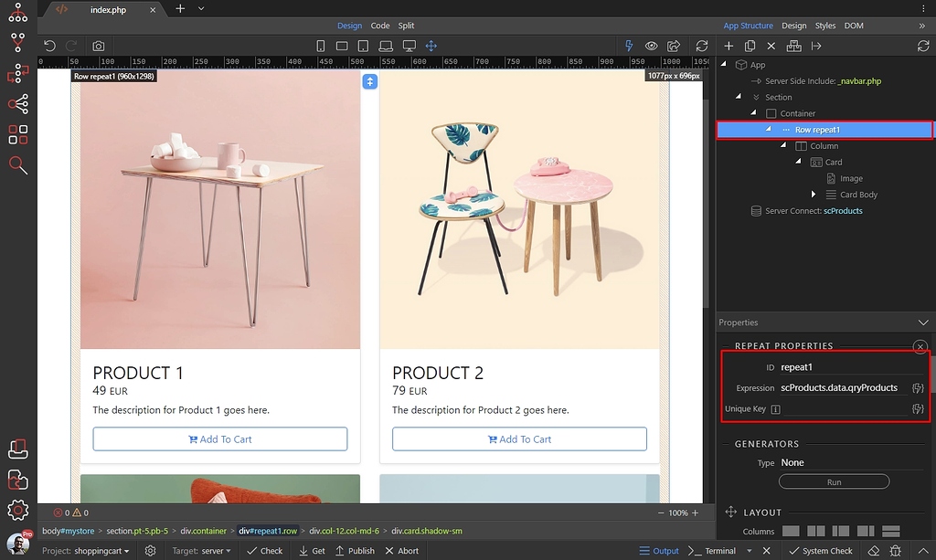Refresh the design view
This screenshot has height=560, width=936.
(702, 46)
